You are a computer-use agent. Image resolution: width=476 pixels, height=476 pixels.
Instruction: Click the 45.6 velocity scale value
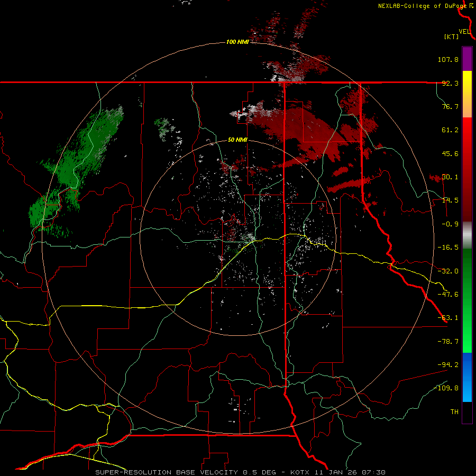pyautogui.click(x=450, y=153)
